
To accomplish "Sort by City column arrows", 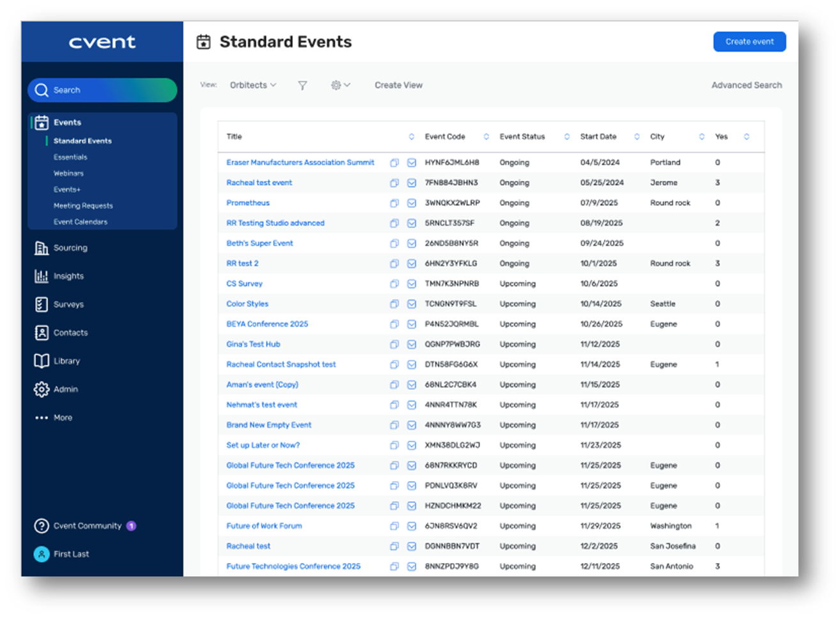I will [x=701, y=137].
